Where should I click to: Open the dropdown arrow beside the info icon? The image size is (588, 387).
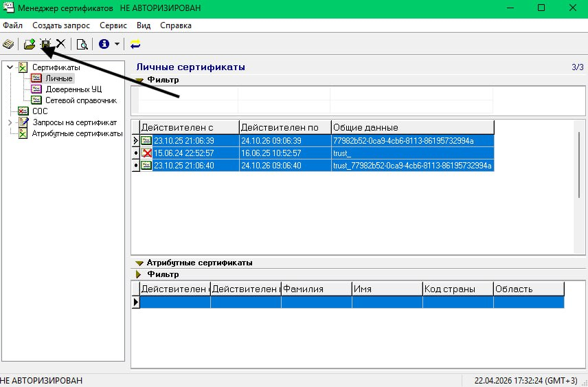click(117, 45)
